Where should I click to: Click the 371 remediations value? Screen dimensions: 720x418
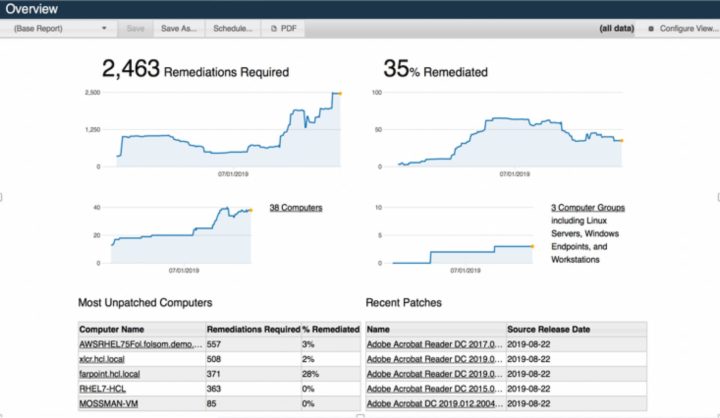[x=214, y=374]
